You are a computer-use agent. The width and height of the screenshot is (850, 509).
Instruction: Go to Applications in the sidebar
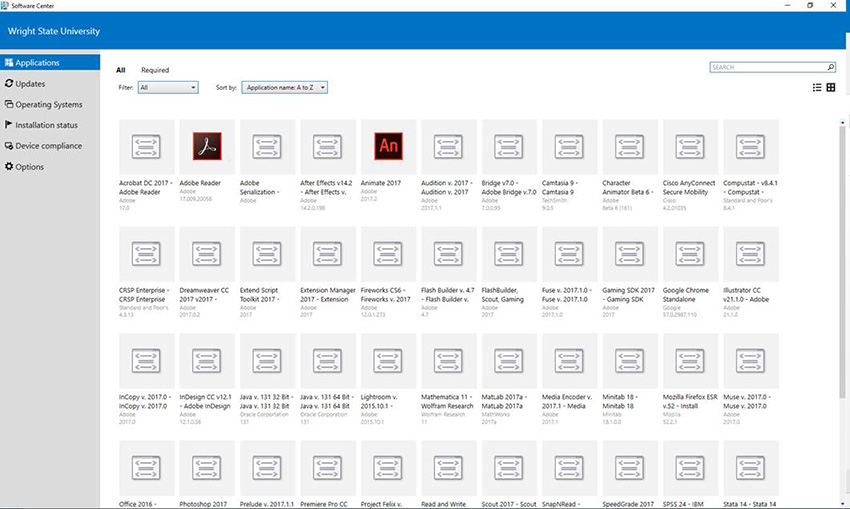(50, 62)
